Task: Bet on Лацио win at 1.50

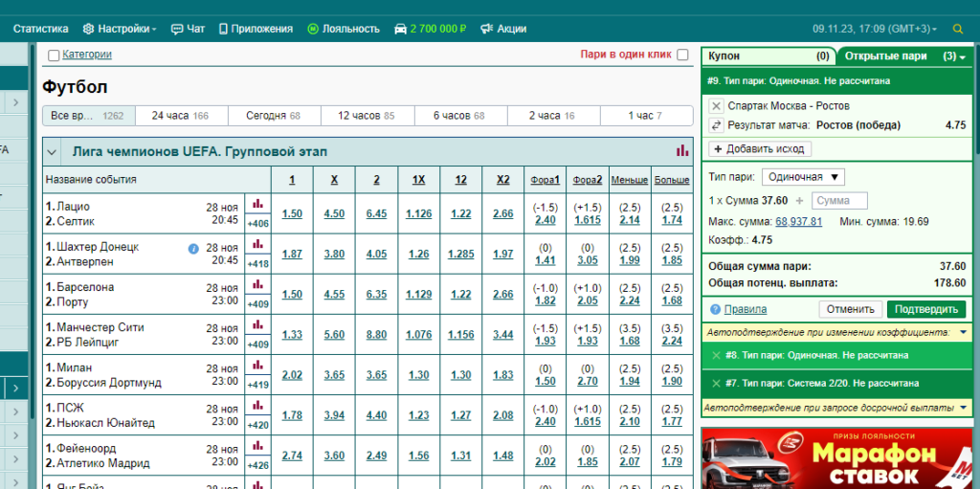Action: pyautogui.click(x=292, y=213)
